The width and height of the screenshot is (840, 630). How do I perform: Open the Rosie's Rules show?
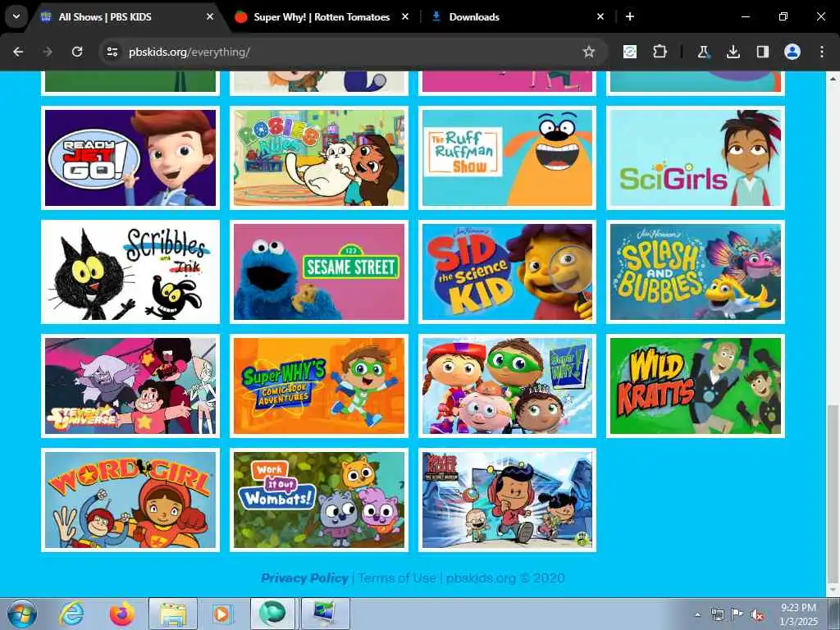(x=319, y=157)
